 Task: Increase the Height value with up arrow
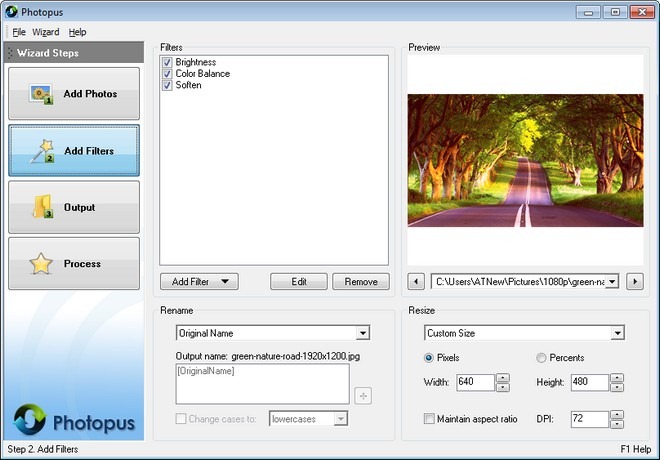(x=617, y=378)
